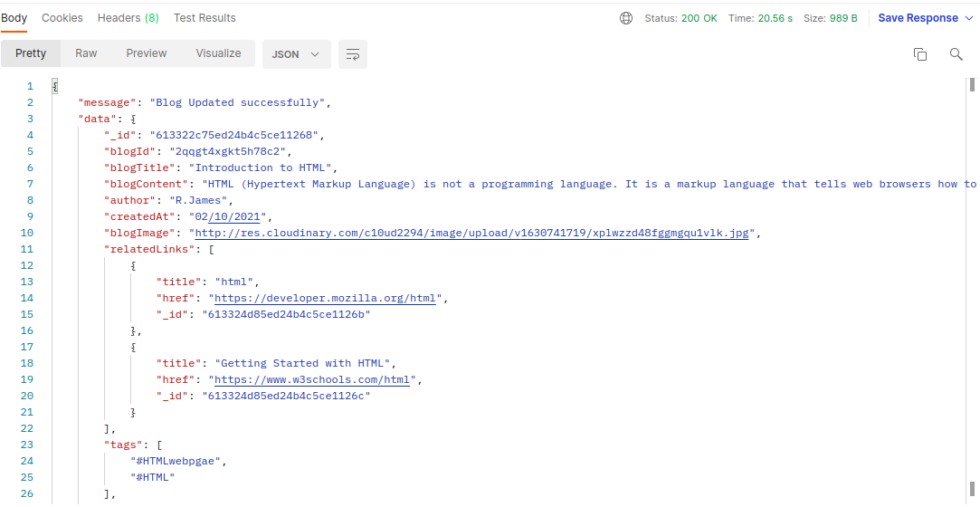The width and height of the screenshot is (980, 507).
Task: Follow the developer.mozilla.org html link
Action: click(325, 298)
